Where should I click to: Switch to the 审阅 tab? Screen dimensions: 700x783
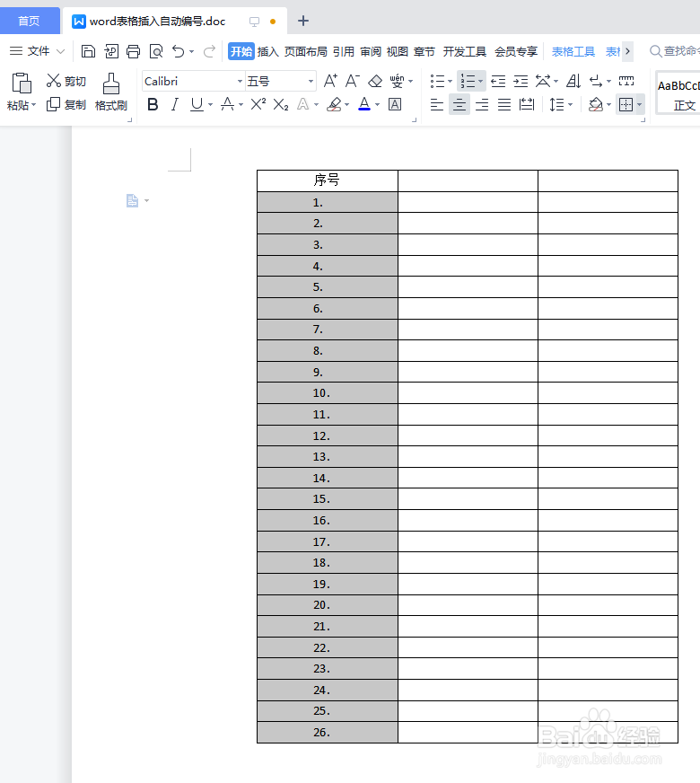[x=371, y=51]
